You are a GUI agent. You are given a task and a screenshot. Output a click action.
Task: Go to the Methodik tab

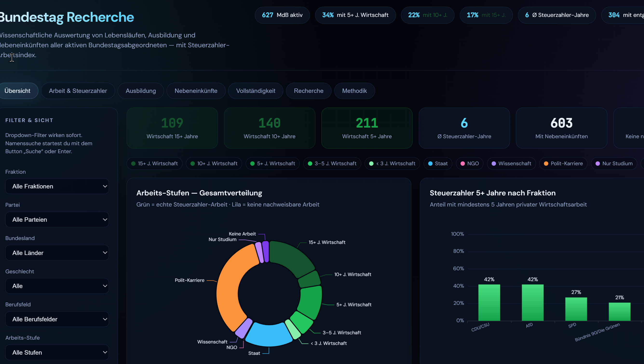[354, 91]
